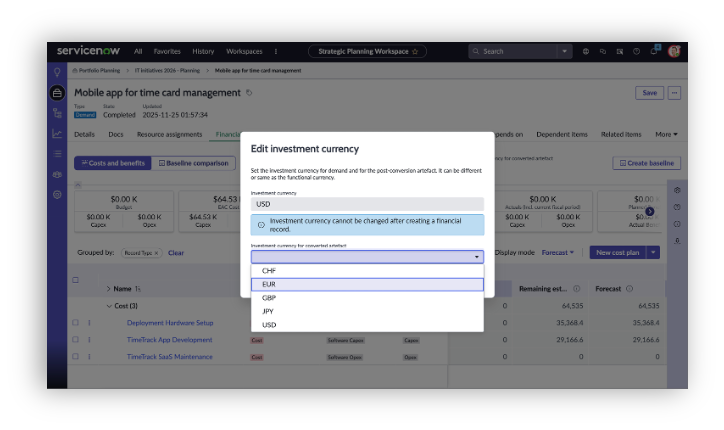This screenshot has width=724, height=430.
Task: Switch to the Docs tab
Action: (116, 134)
